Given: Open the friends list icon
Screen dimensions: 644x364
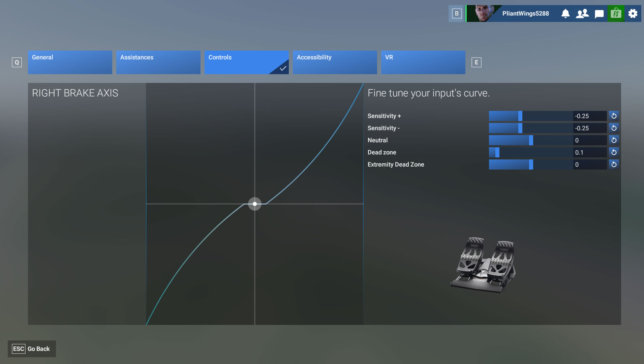Looking at the screenshot, I should pos(582,13).
